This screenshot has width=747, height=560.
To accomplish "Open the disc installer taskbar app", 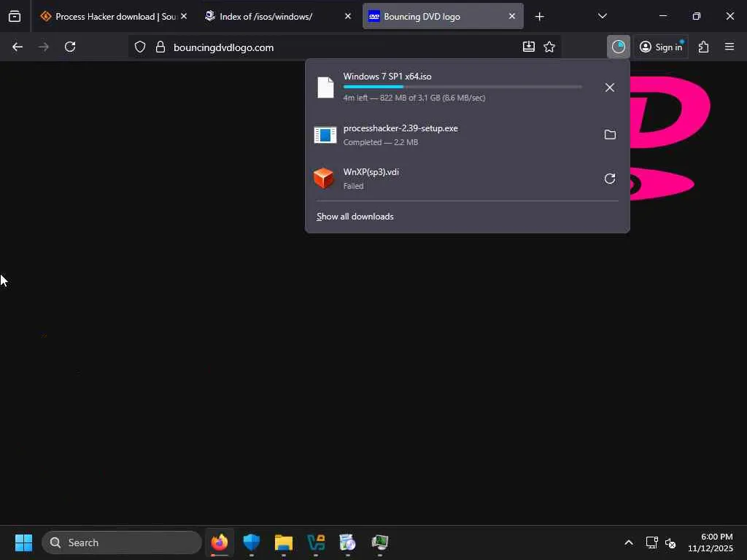I will click(348, 542).
